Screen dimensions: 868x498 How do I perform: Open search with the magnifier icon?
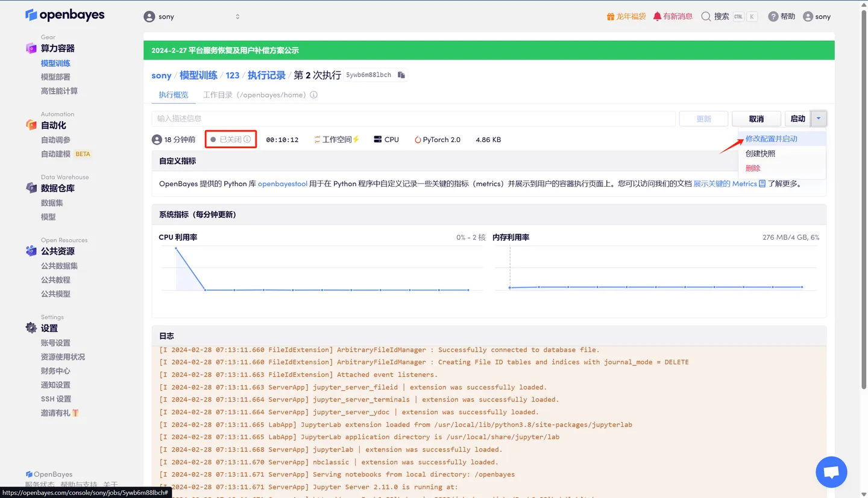click(707, 16)
